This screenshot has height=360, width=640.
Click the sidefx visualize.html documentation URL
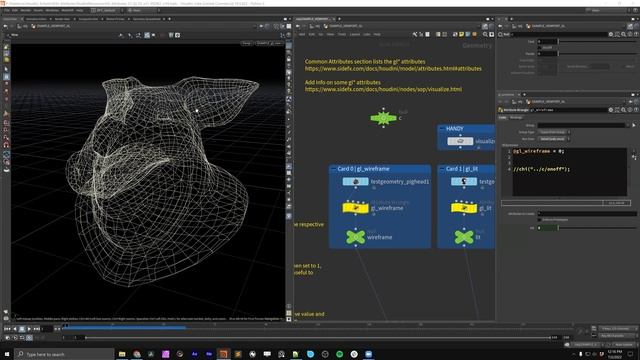[383, 89]
